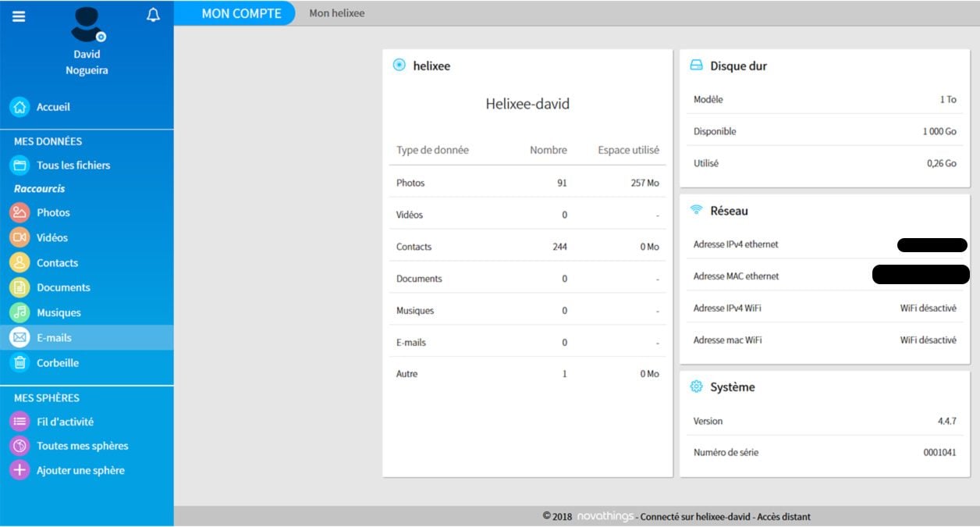Click the Système gear icon
Image resolution: width=980 pixels, height=527 pixels.
point(697,386)
